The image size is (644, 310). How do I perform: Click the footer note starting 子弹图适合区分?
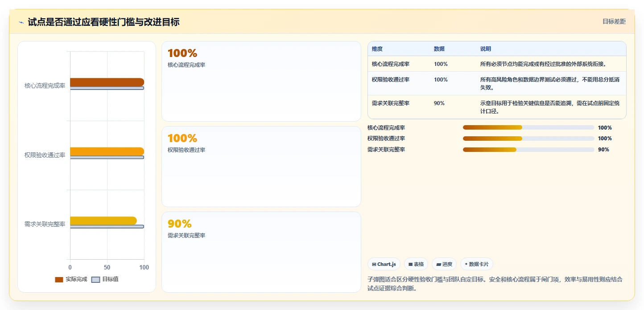495,284
